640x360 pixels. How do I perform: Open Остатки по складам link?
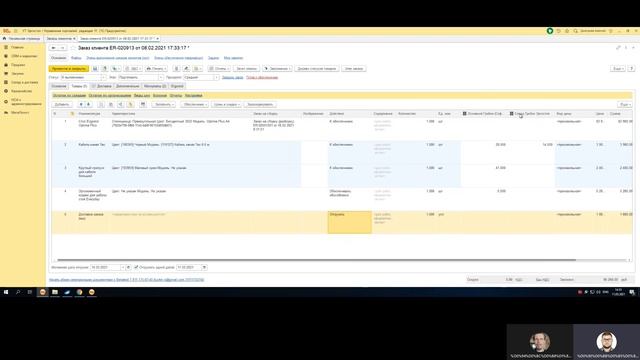coord(69,96)
